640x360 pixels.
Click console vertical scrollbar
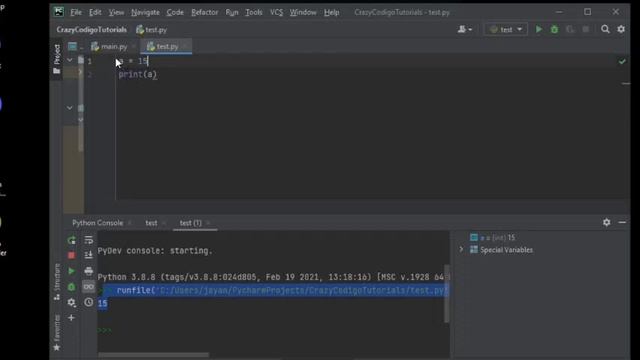coord(447,294)
